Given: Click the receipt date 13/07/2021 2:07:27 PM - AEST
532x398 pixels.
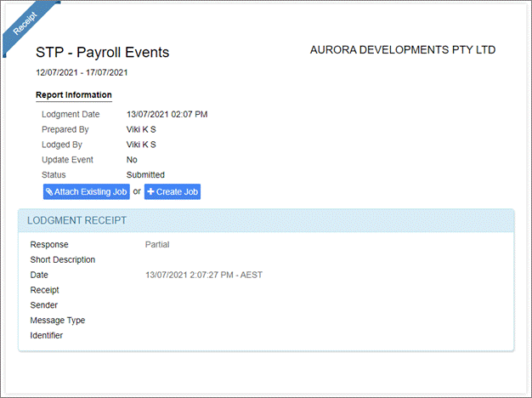Looking at the screenshot, I should click(204, 275).
